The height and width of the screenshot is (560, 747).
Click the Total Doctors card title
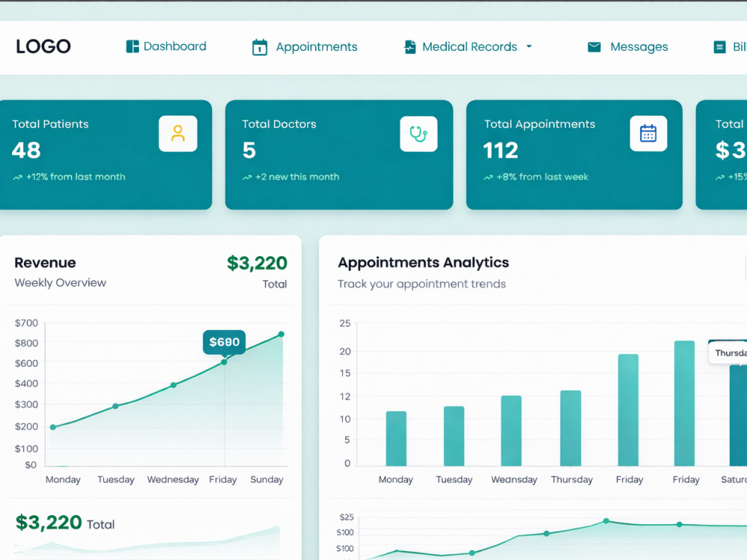[x=279, y=124]
